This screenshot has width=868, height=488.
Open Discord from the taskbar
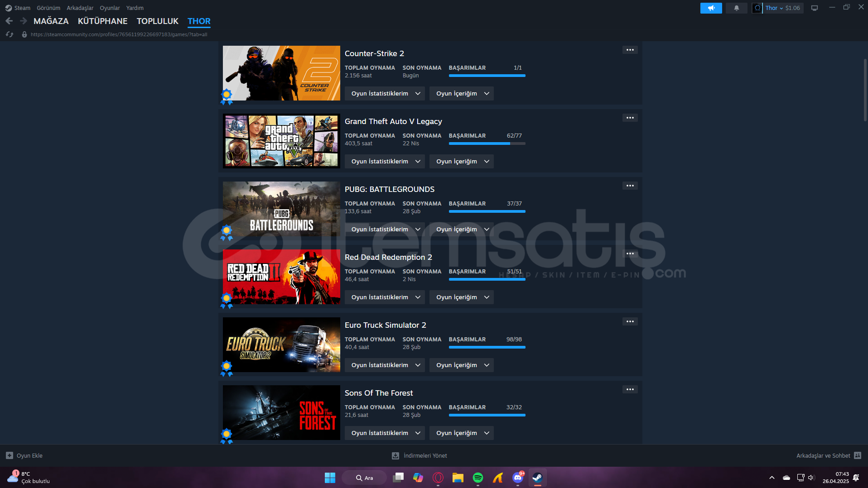click(517, 478)
